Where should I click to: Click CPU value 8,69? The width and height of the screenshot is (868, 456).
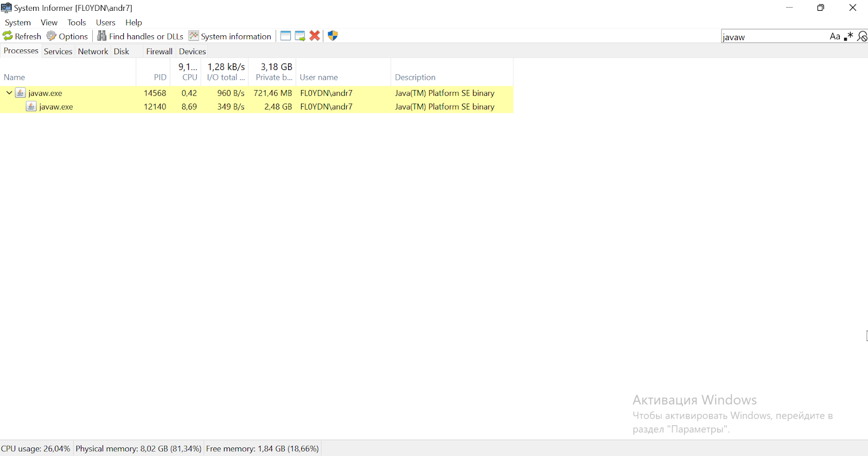[189, 107]
